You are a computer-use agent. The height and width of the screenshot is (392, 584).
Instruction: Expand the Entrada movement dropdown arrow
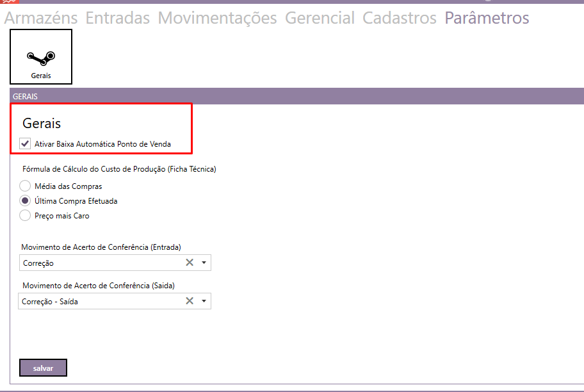pyautogui.click(x=204, y=263)
